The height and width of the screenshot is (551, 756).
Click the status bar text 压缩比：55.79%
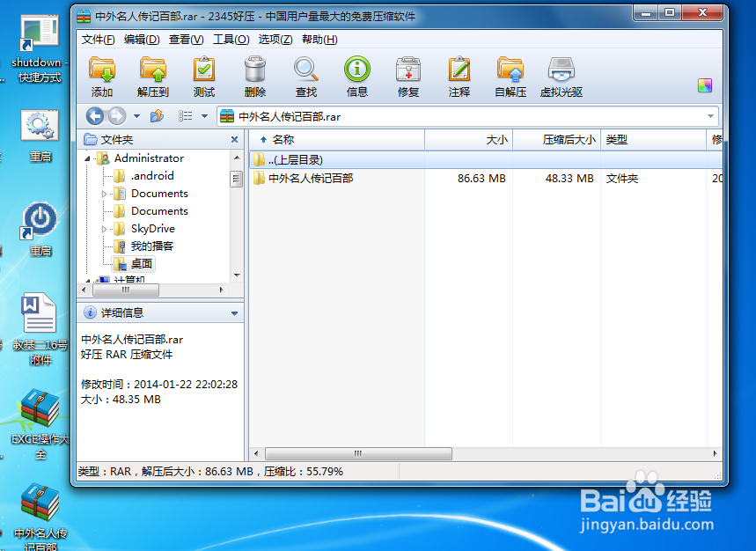click(x=304, y=472)
